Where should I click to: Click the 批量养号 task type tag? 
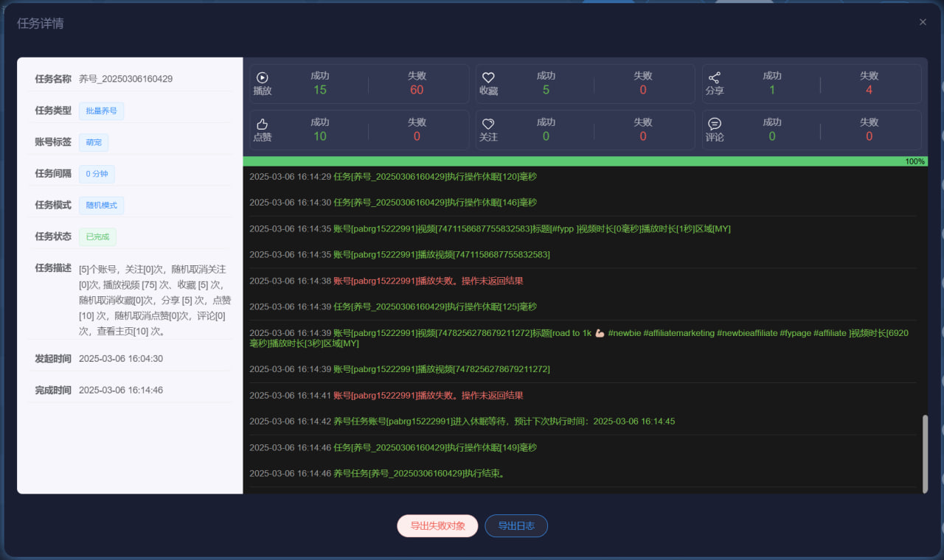[x=101, y=110]
